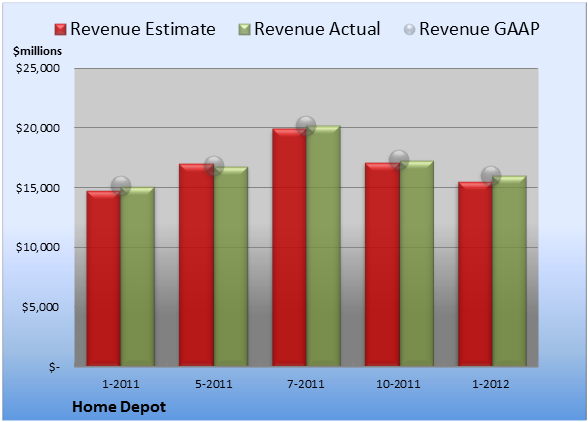Click the gray Revenue GAAP legend marker
The height and width of the screenshot is (422, 588).
(x=410, y=30)
